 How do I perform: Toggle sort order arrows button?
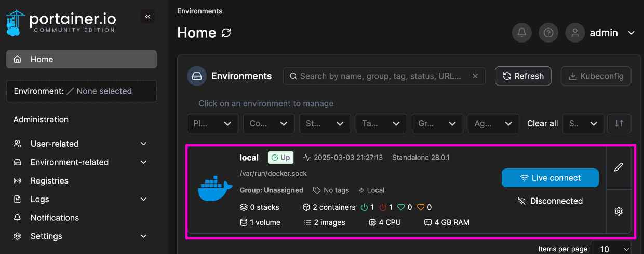tap(619, 123)
